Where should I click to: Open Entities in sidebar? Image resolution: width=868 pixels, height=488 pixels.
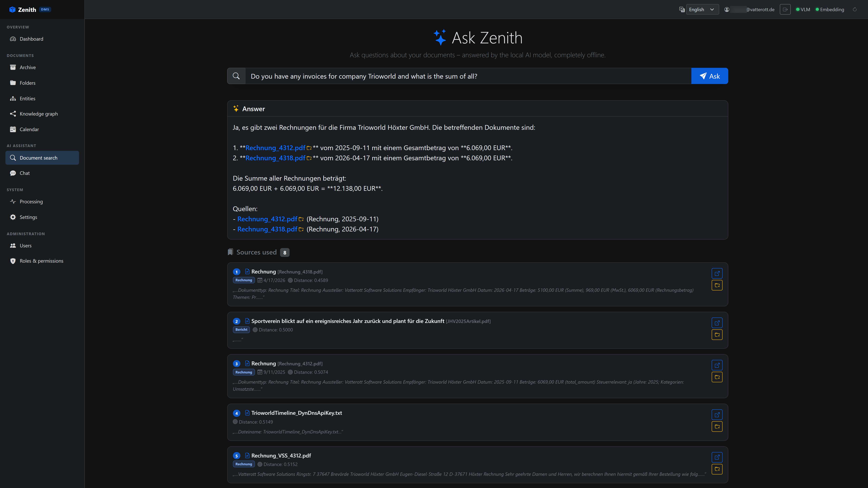pos(42,98)
